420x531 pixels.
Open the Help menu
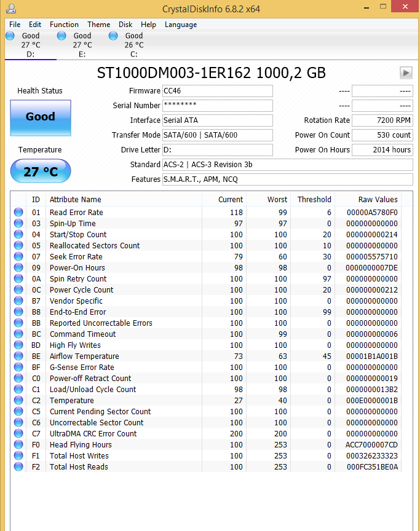[148, 25]
